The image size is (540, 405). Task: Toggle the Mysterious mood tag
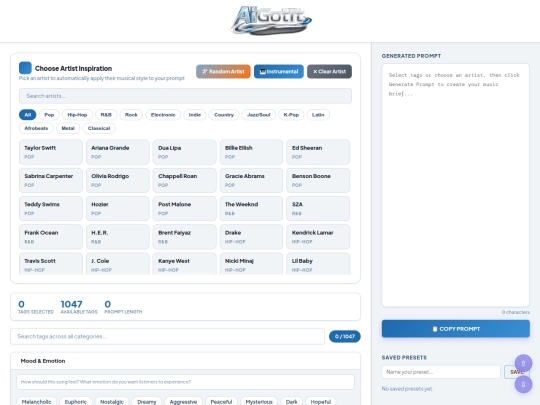click(259, 402)
